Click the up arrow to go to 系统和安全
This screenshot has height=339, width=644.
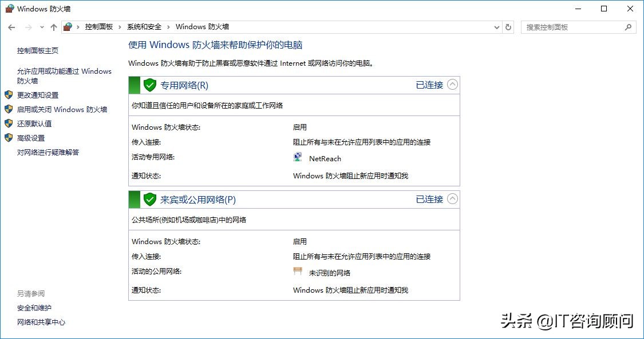[x=53, y=26]
